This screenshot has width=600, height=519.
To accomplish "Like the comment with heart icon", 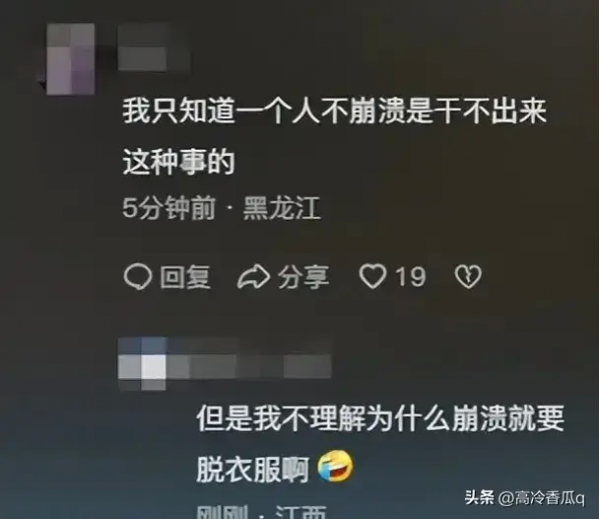I will [373, 276].
